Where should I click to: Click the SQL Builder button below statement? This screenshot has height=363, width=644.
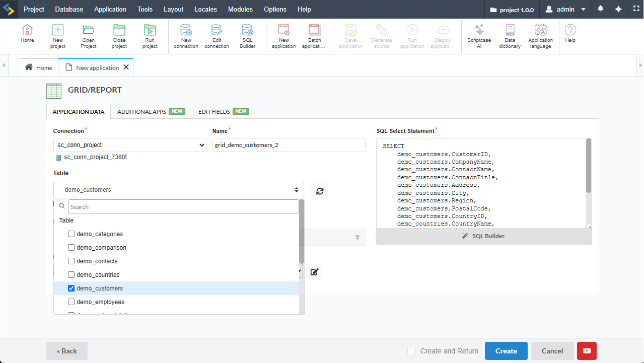[x=484, y=236]
